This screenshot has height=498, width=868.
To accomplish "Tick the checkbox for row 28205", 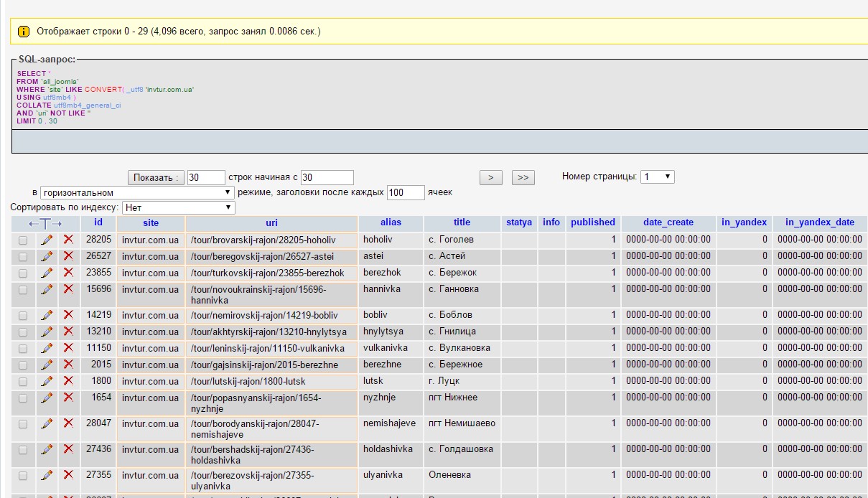I will pos(23,240).
